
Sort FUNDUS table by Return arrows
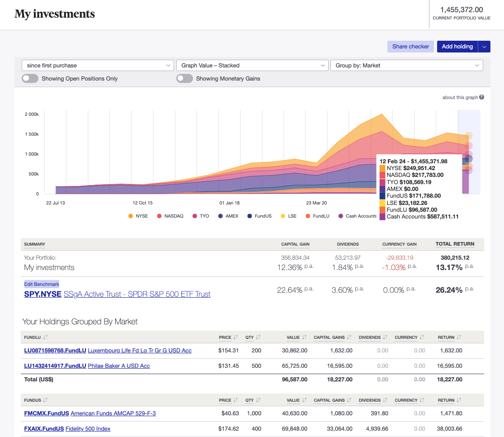459,400
